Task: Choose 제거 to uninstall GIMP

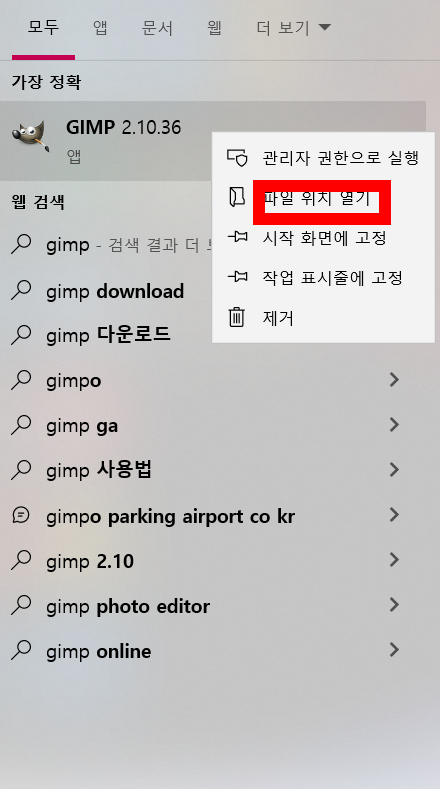Action: [323, 318]
